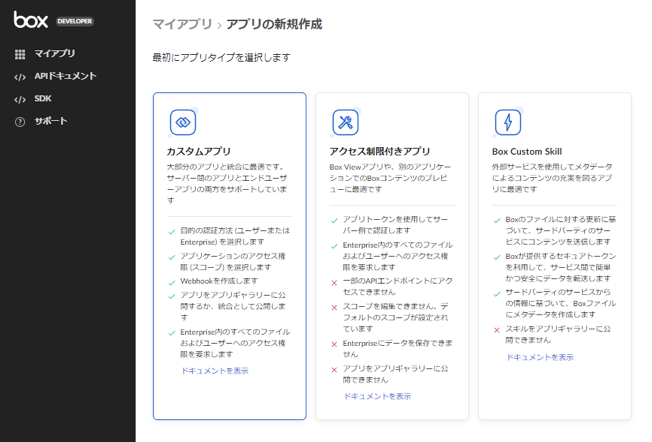Click the アプリをアプリギャラリーに公開するか line in カスタムアプリ

pos(233,306)
